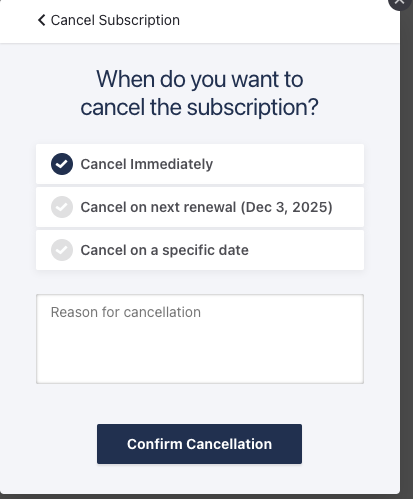Viewport: 413px width, 499px height.
Task: Select the Cancel Immediately option
Action: click(200, 164)
